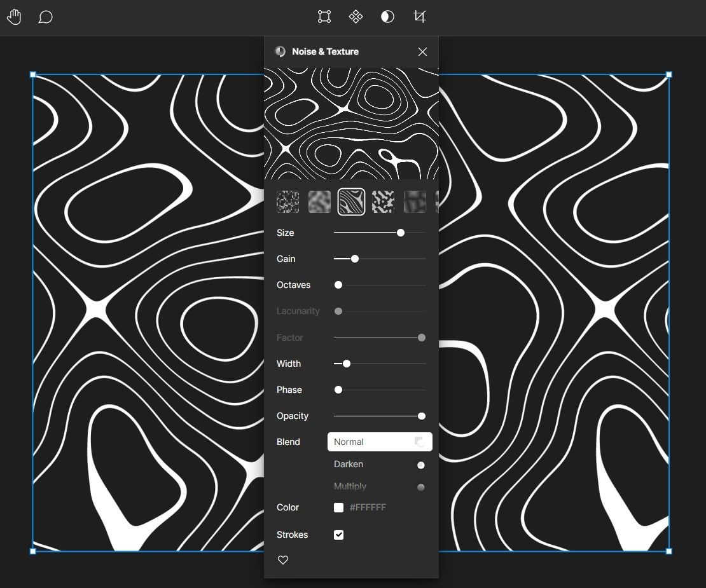The image size is (706, 588).
Task: Select the pixel noise texture preset
Action: click(287, 202)
